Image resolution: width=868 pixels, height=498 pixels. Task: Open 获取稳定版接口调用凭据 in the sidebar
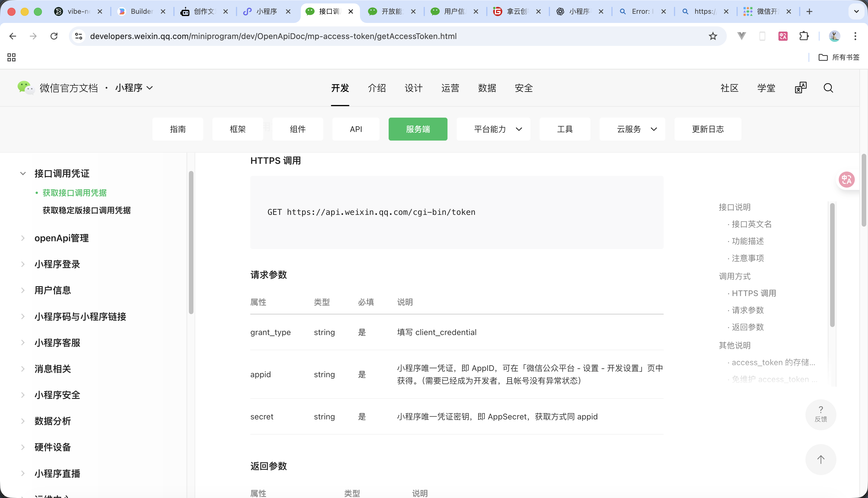(86, 210)
